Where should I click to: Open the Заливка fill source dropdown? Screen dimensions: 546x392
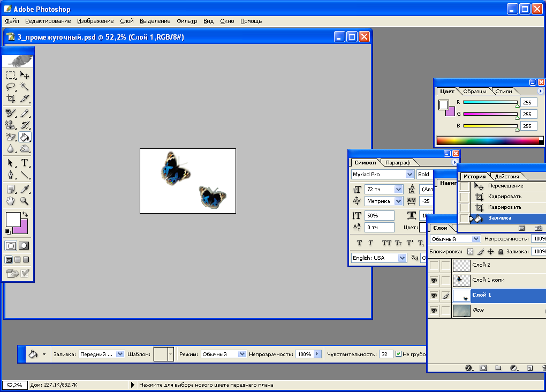[120, 354]
